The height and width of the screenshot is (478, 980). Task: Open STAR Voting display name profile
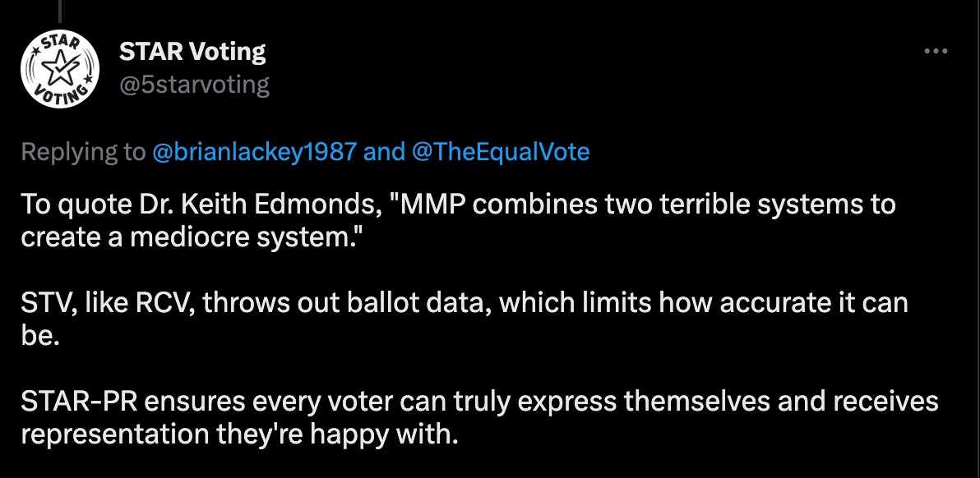tap(192, 51)
